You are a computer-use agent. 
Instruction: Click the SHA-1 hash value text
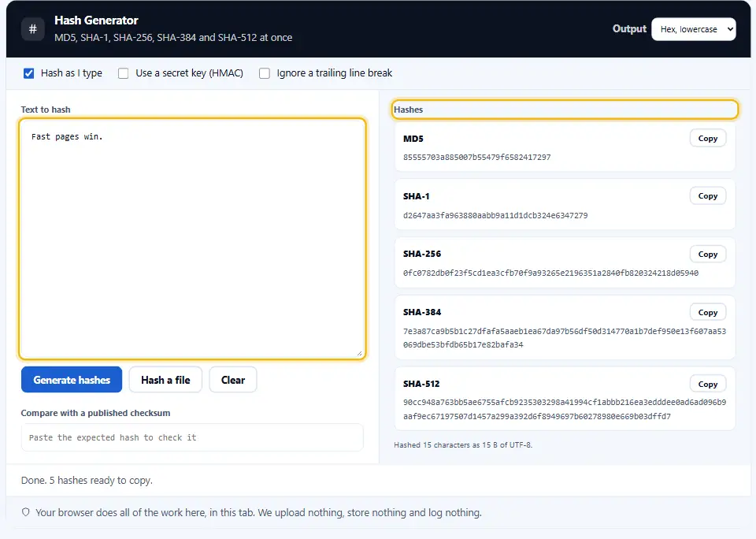click(x=495, y=216)
